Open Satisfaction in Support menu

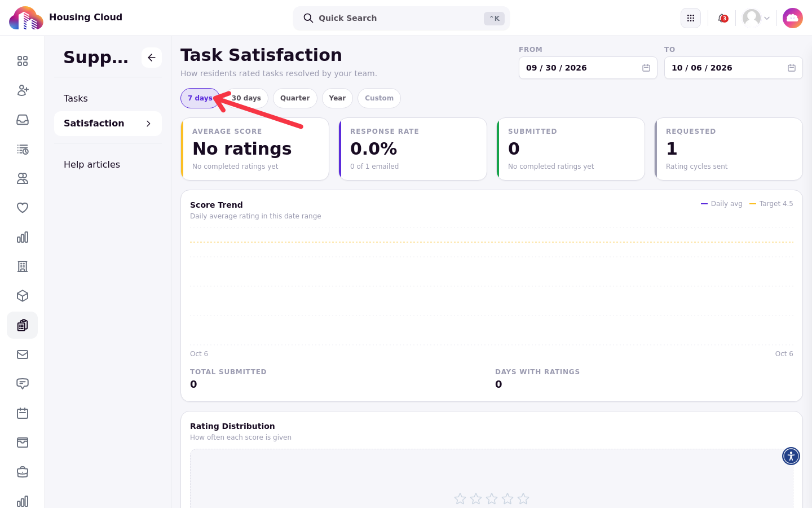108,124
